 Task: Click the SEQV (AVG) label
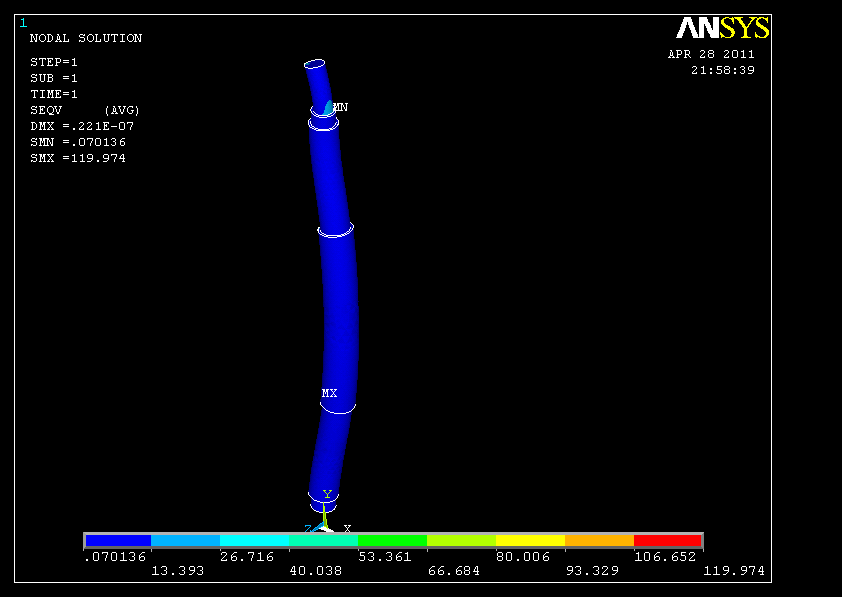(x=85, y=110)
